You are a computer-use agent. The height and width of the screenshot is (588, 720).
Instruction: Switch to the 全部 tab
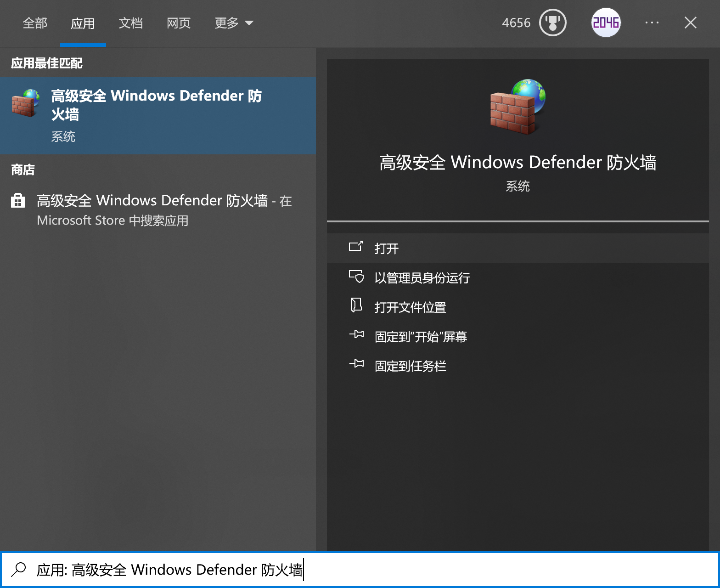click(35, 23)
